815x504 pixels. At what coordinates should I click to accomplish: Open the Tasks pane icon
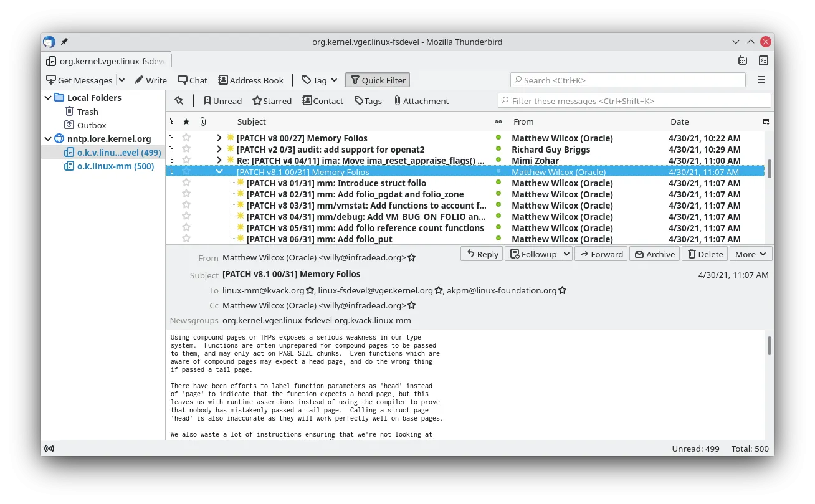[x=763, y=60]
